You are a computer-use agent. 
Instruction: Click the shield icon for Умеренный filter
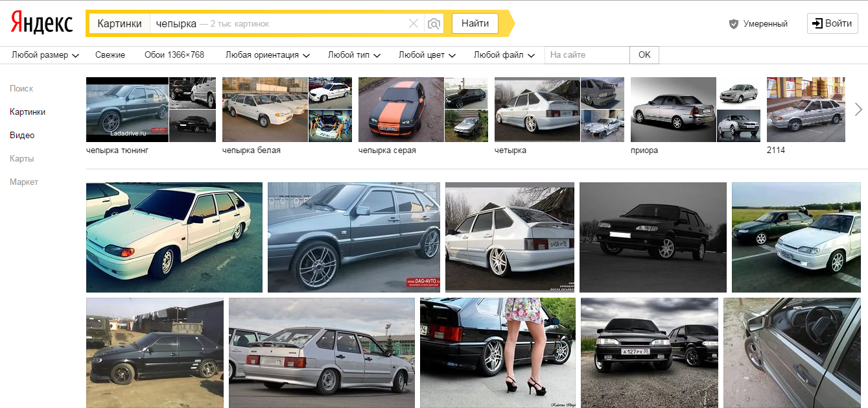pos(734,24)
